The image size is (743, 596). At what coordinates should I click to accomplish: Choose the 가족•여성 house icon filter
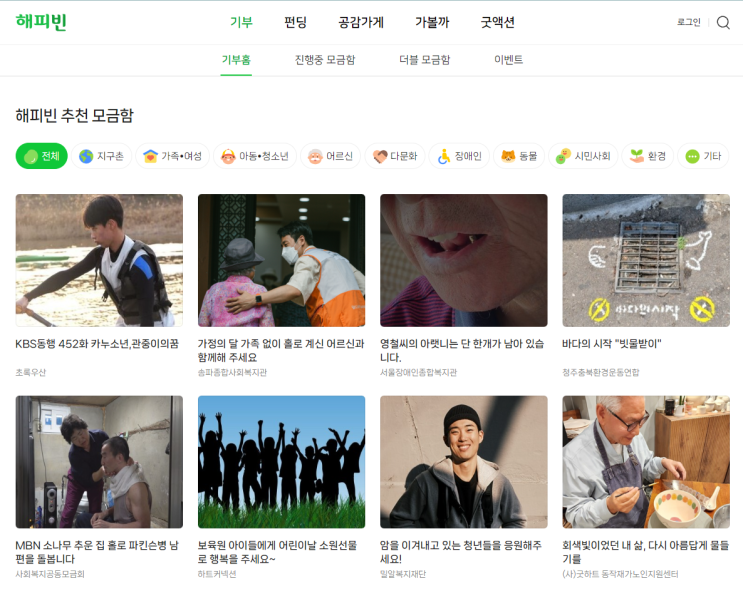click(172, 156)
